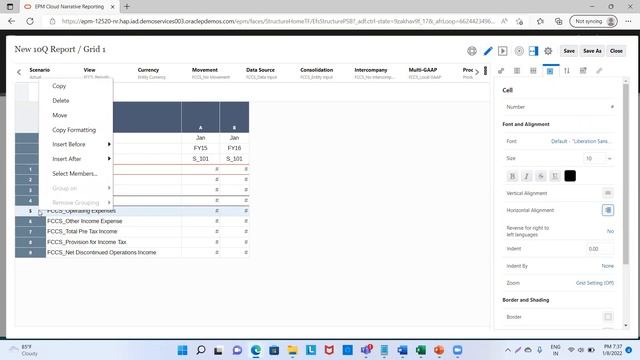Open a new browser tab

pyautogui.click(x=127, y=7)
